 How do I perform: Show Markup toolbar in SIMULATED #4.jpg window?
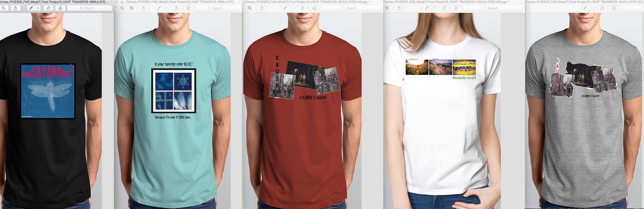coord(314,8)
